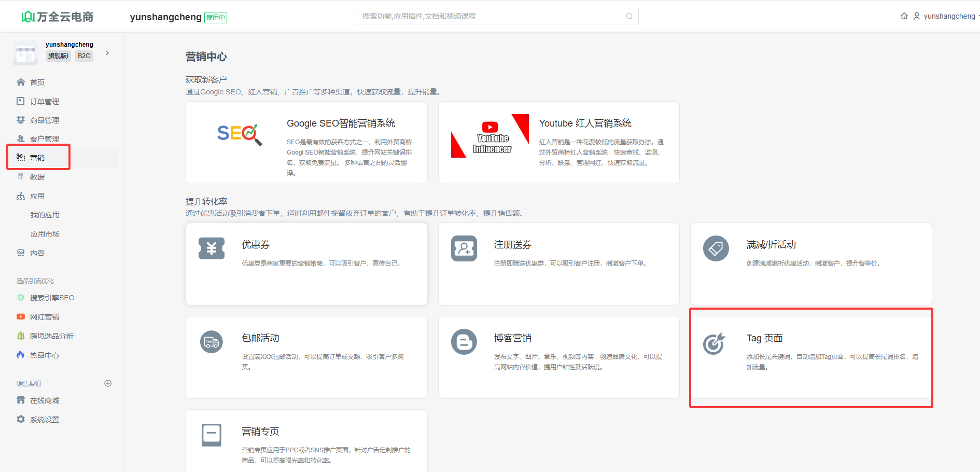Click the registration coupon user icon

(464, 248)
